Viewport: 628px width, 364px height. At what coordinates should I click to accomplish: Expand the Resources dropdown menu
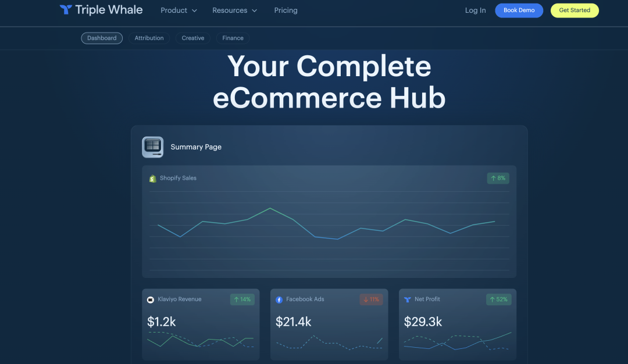[234, 10]
